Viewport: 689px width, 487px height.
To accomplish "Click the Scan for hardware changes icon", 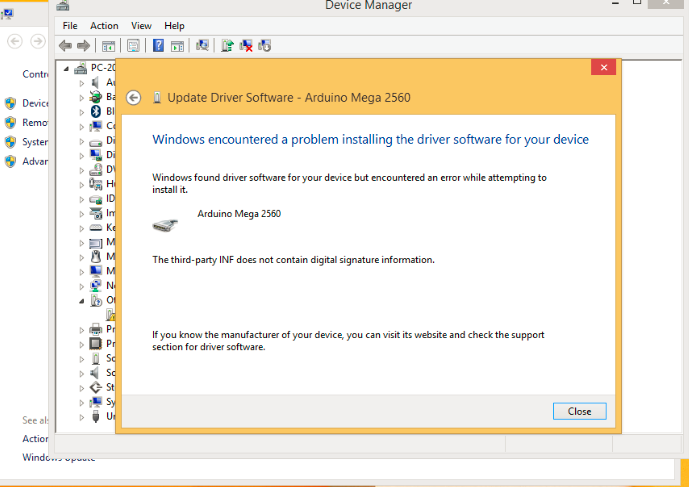I will 202,45.
